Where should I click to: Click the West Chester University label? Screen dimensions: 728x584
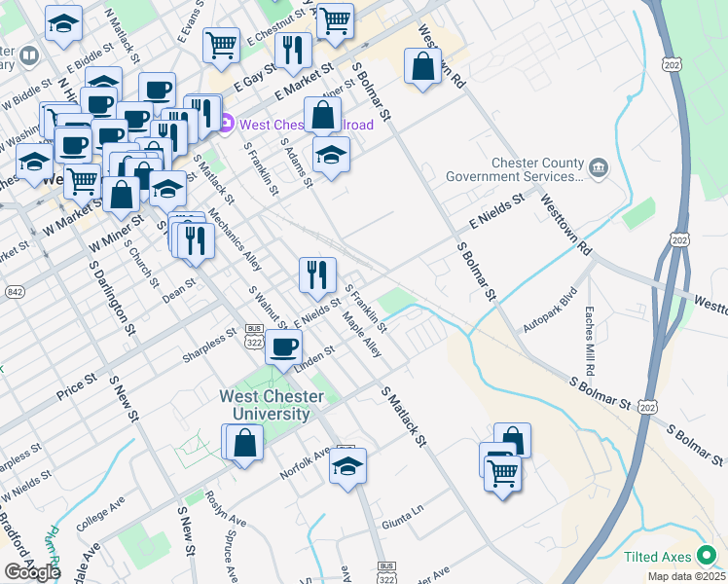[x=272, y=405]
